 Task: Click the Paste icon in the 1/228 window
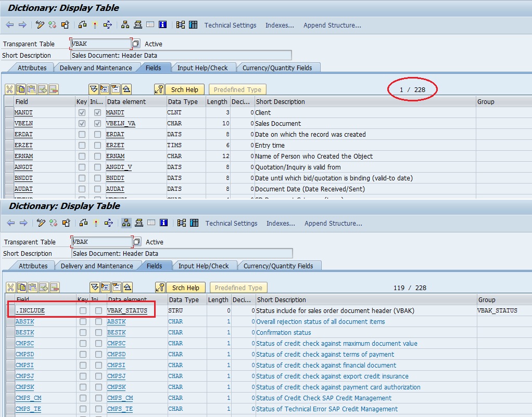click(x=32, y=89)
